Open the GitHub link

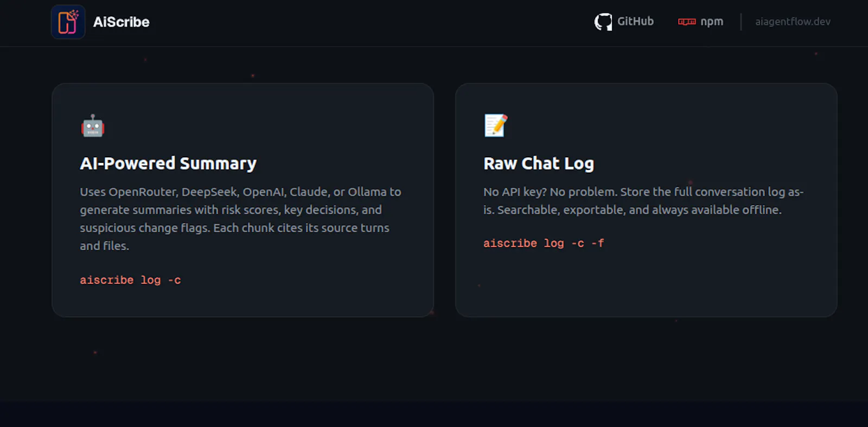(624, 22)
